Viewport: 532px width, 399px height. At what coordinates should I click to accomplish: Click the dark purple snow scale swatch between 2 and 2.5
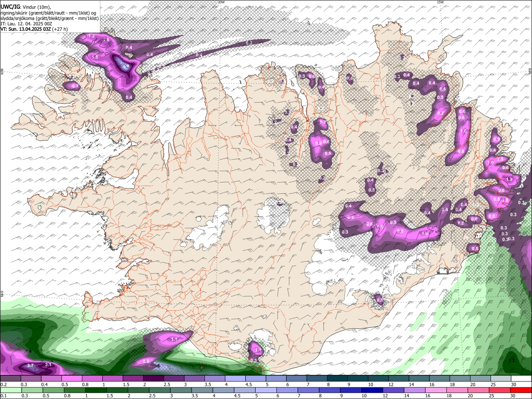[153, 379]
